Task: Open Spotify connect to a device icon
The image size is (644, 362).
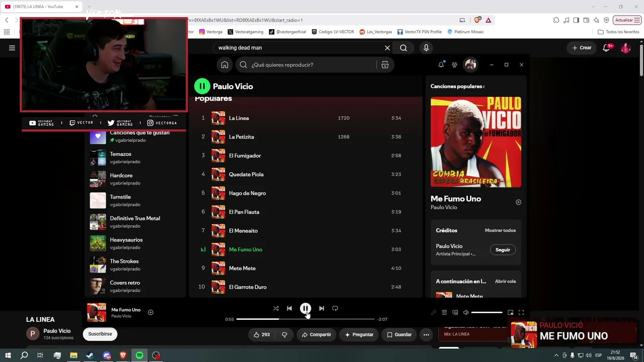Action: [x=455, y=312]
